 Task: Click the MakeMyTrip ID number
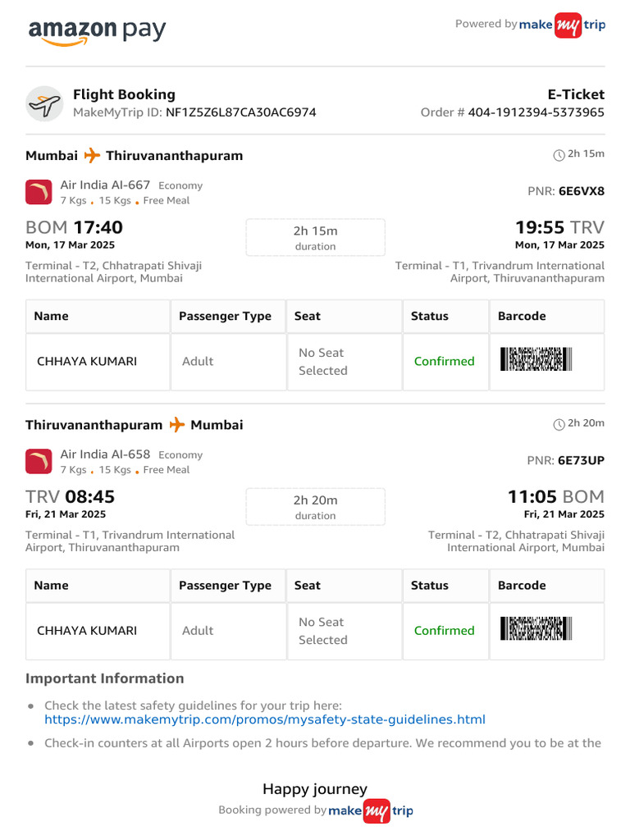click(x=240, y=112)
